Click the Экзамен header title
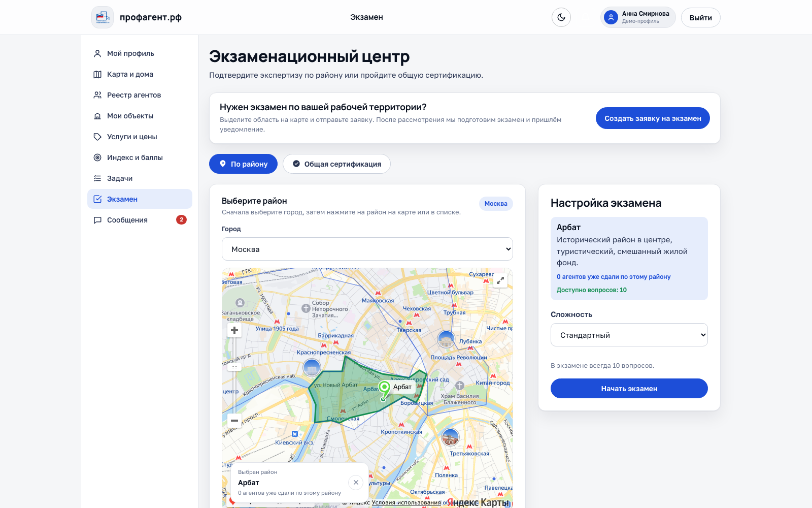 coord(366,17)
